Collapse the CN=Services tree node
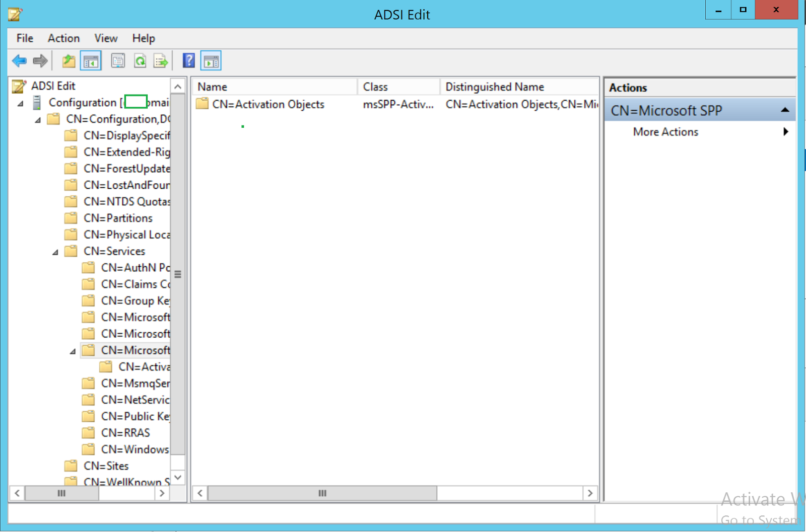Image resolution: width=806 pixels, height=532 pixels. pos(55,251)
